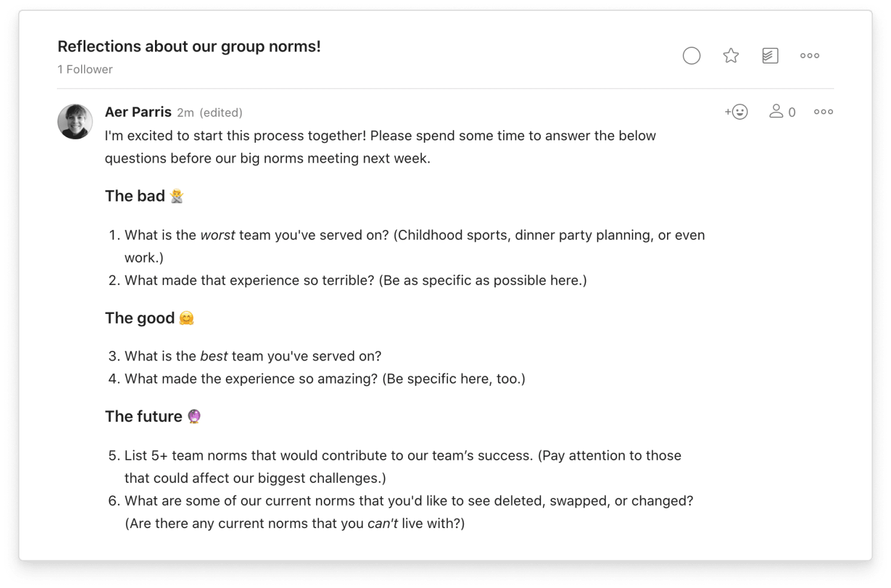891x588 pixels.
Task: Mark the thread done with the circle icon
Action: coord(692,55)
